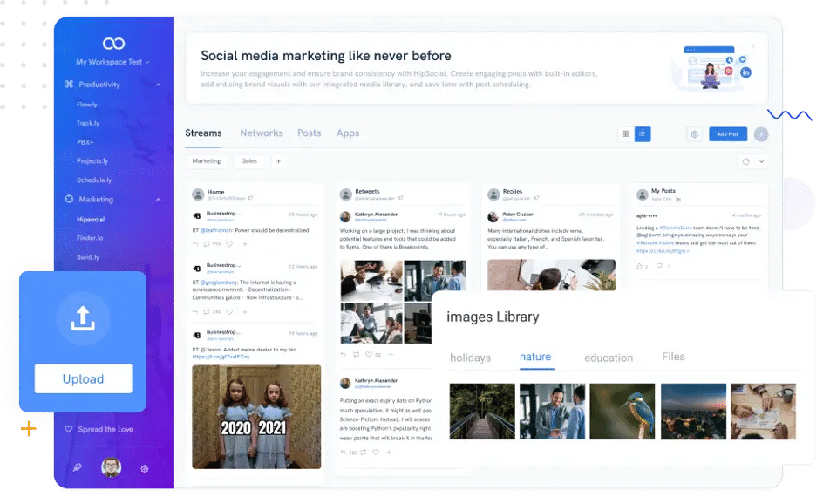The width and height of the screenshot is (837, 504).
Task: Refresh the streams with the reload icon
Action: click(746, 162)
